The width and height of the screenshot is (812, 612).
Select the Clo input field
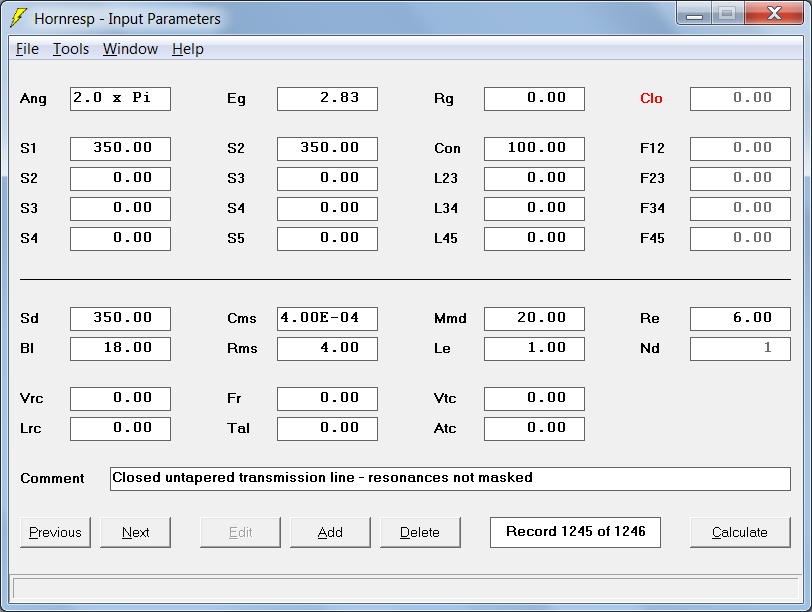[x=741, y=99]
